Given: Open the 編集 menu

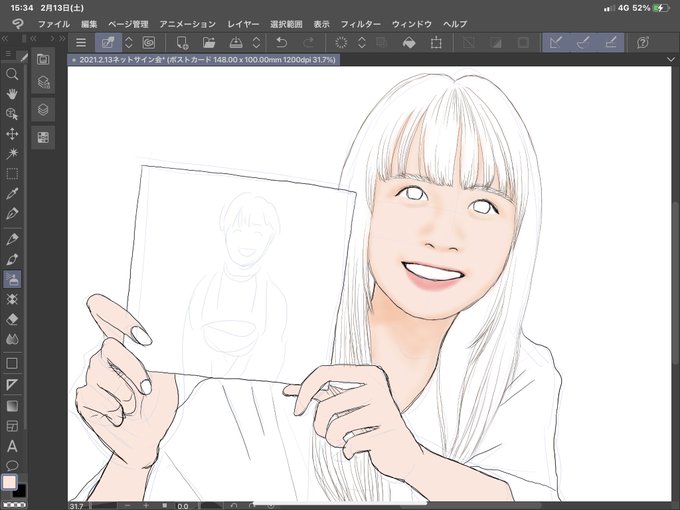Looking at the screenshot, I should pyautogui.click(x=89, y=24).
